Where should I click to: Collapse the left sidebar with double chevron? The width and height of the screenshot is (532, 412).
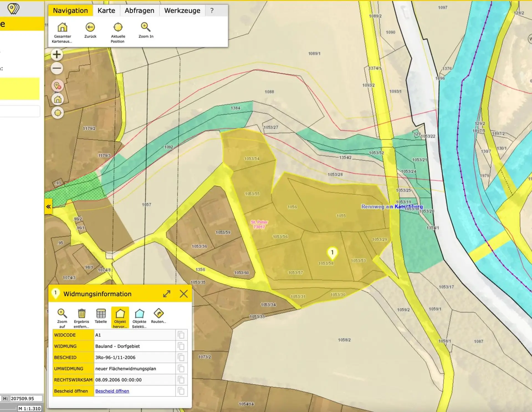[48, 207]
